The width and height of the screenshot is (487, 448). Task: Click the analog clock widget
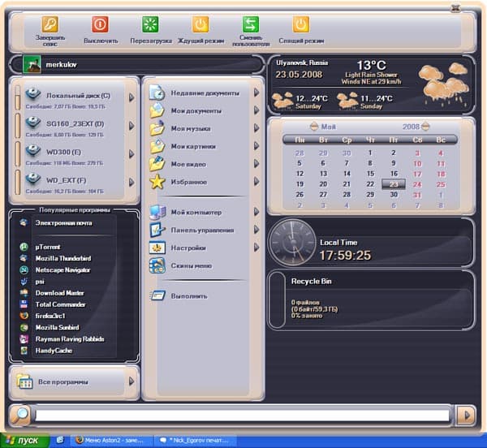(x=292, y=243)
